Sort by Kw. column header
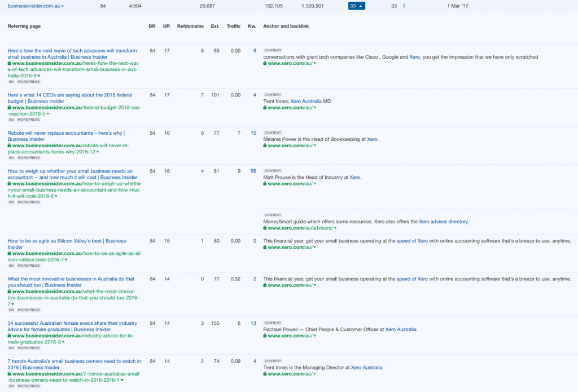Image resolution: width=578 pixels, height=392 pixels. (252, 26)
